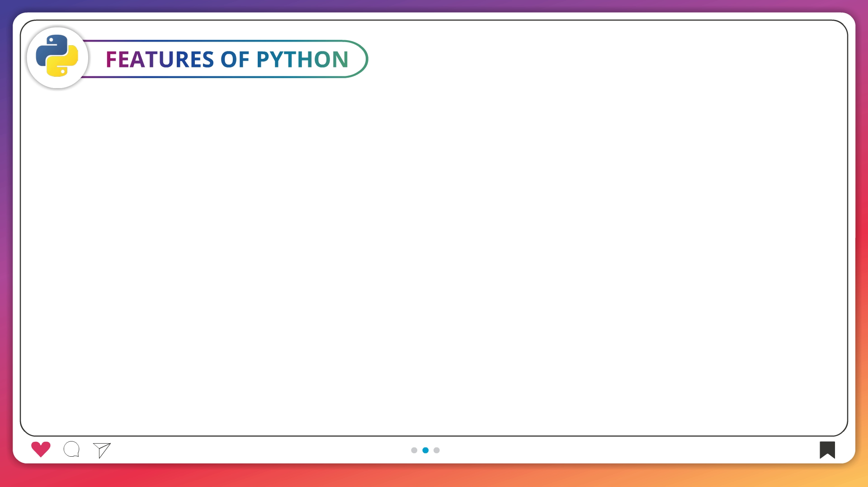Click the Python logo icon
The width and height of the screenshot is (868, 487).
(x=57, y=56)
